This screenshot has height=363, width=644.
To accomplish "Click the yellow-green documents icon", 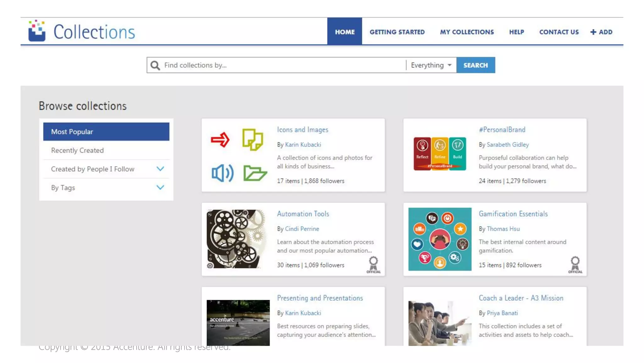I will (x=253, y=140).
